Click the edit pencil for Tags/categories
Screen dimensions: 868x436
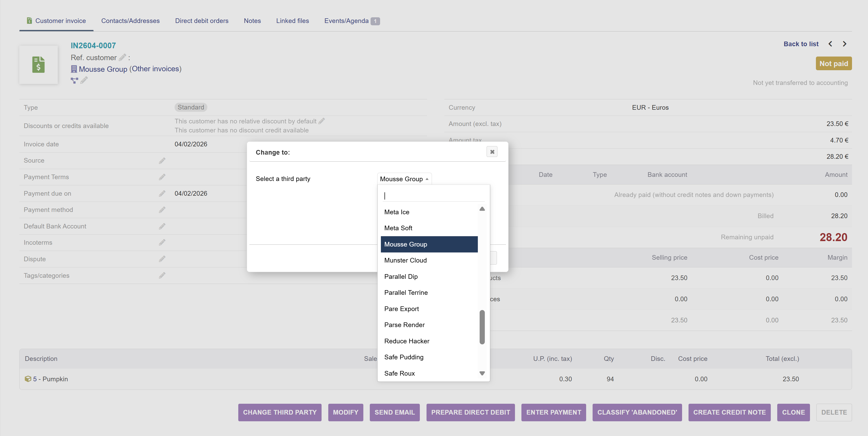coord(162,275)
